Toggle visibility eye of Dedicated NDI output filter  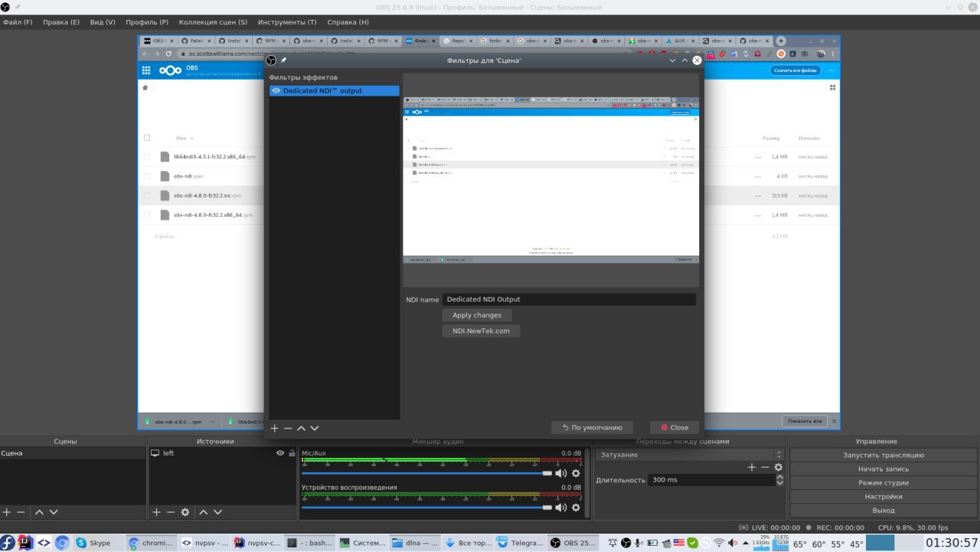pos(276,90)
